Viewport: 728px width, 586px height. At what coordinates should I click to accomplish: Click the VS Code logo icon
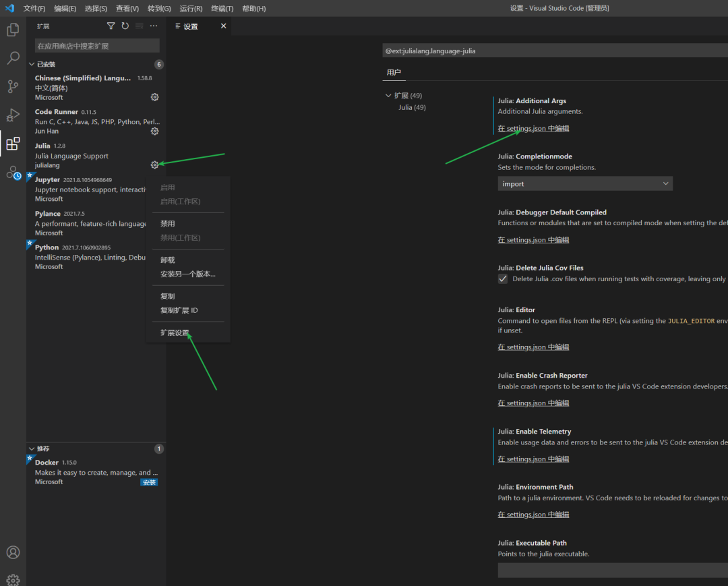pyautogui.click(x=9, y=8)
